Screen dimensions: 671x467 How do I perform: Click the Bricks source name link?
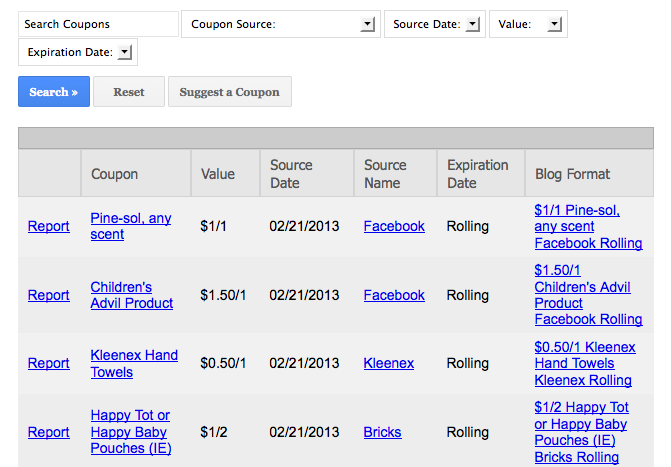tap(382, 432)
